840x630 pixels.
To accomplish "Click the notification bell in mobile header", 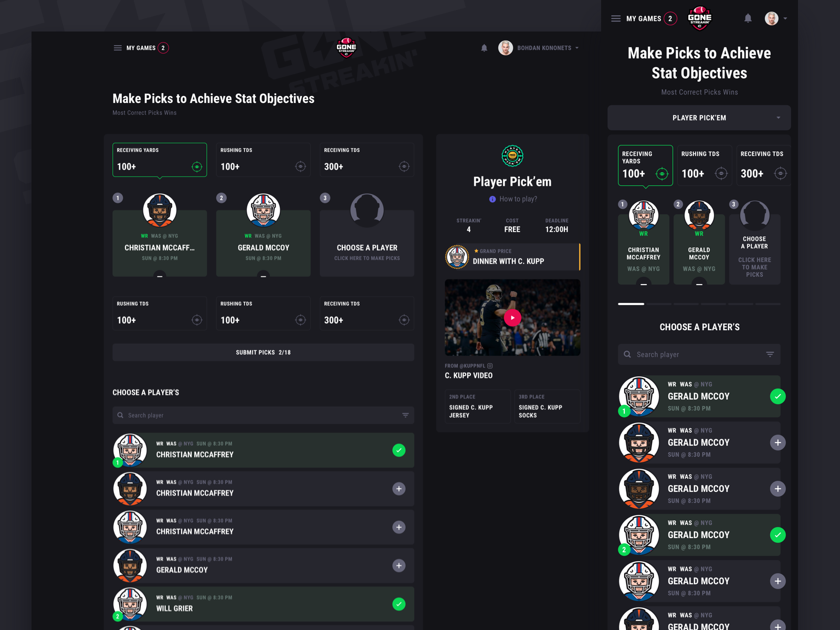I will pos(748,18).
